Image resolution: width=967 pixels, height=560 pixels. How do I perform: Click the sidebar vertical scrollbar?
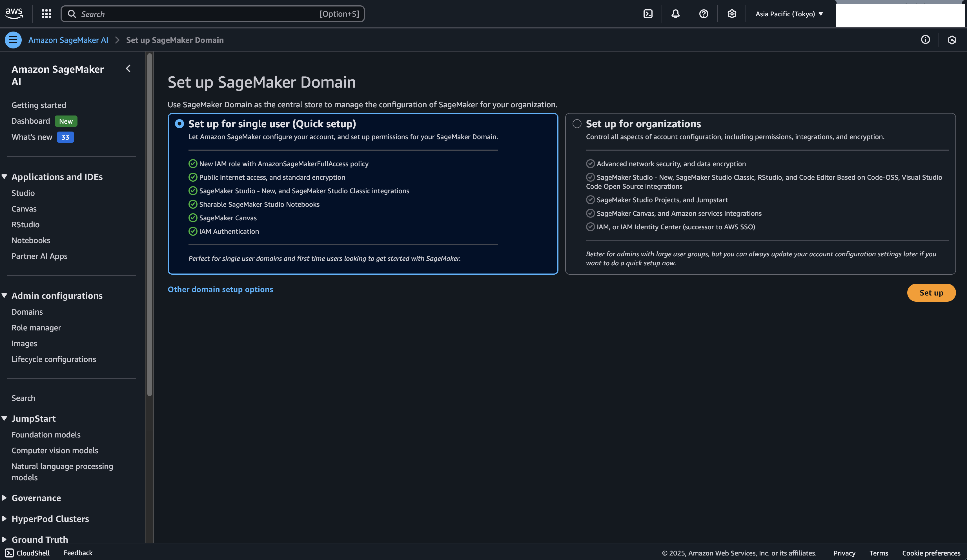click(x=150, y=225)
